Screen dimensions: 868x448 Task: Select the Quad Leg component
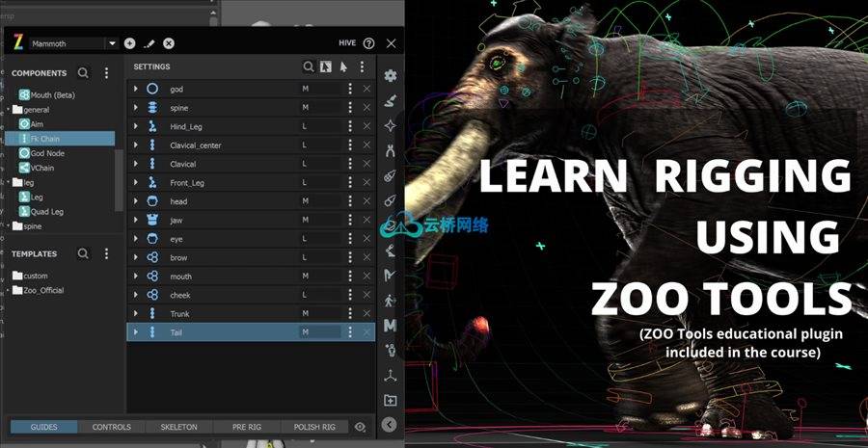point(41,211)
